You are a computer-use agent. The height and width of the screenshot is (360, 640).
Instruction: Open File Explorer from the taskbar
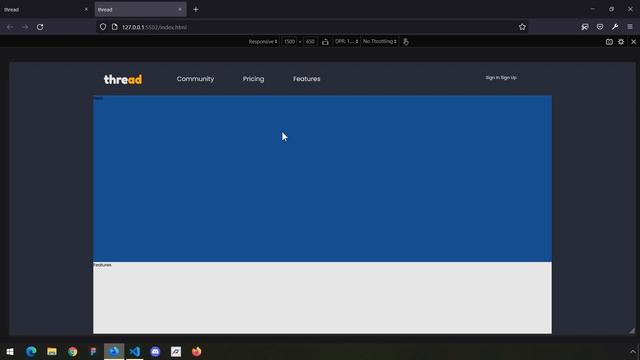[52, 351]
